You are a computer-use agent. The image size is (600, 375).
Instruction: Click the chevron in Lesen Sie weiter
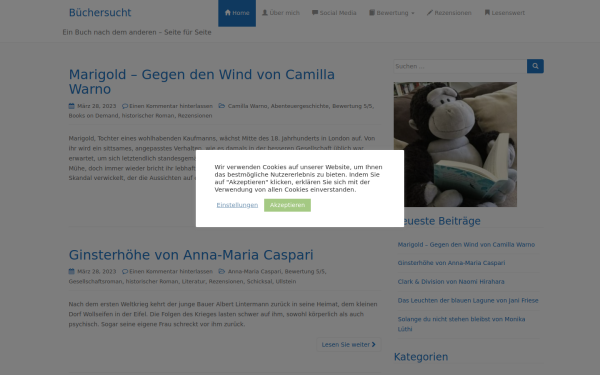pos(373,345)
